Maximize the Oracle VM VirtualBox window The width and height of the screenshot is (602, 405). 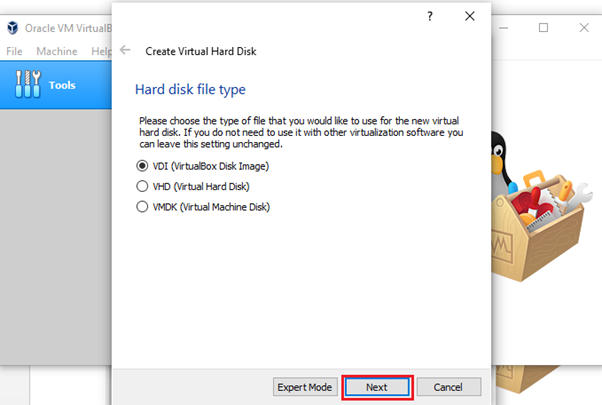pos(543,28)
